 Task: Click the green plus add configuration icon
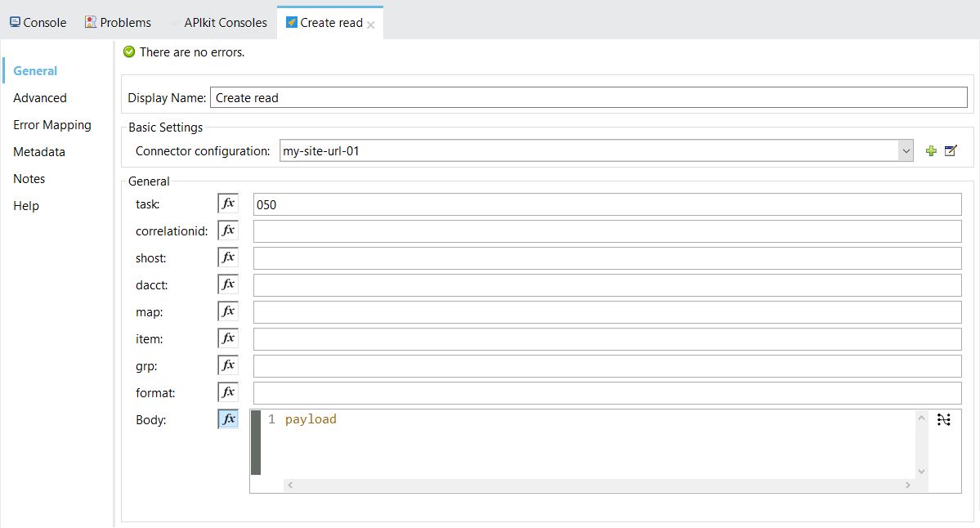pyautogui.click(x=930, y=151)
